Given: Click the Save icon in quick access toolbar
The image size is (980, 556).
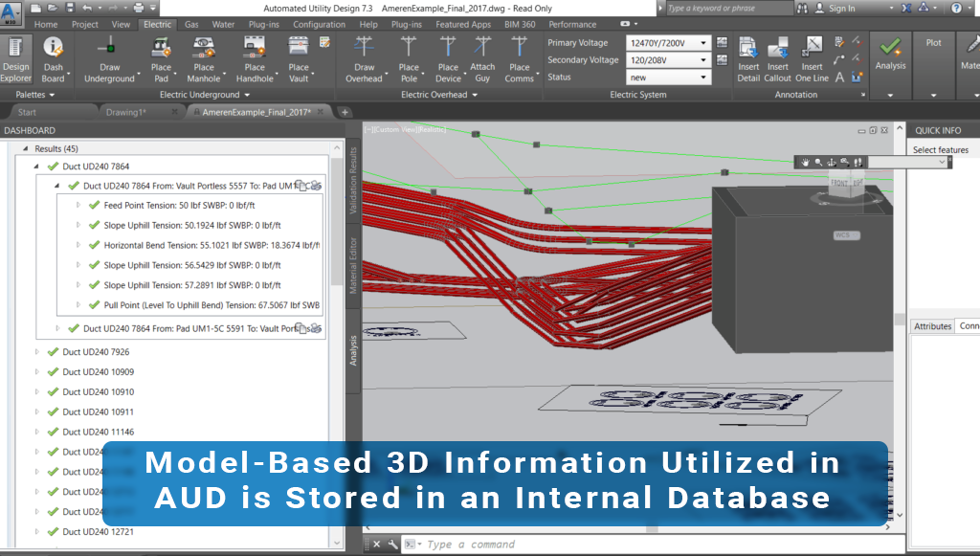Looking at the screenshot, I should click(69, 8).
